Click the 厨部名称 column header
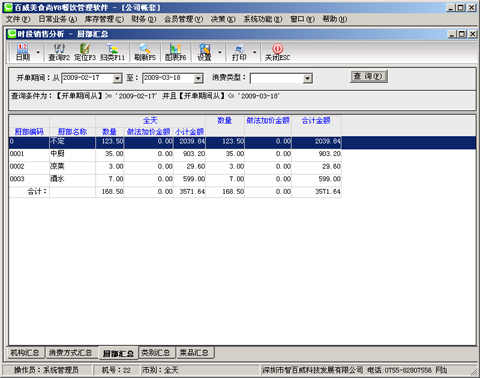This screenshot has width=480, height=378. pyautogui.click(x=72, y=132)
